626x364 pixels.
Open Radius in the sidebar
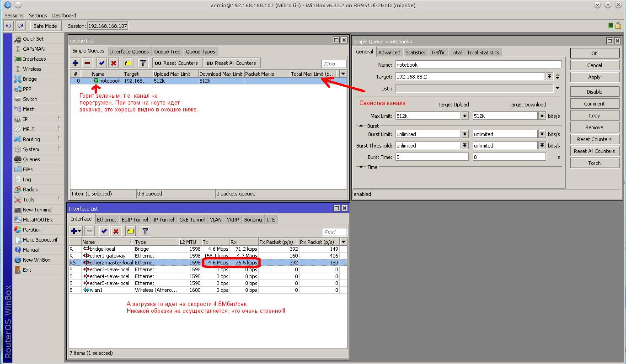[x=30, y=190]
